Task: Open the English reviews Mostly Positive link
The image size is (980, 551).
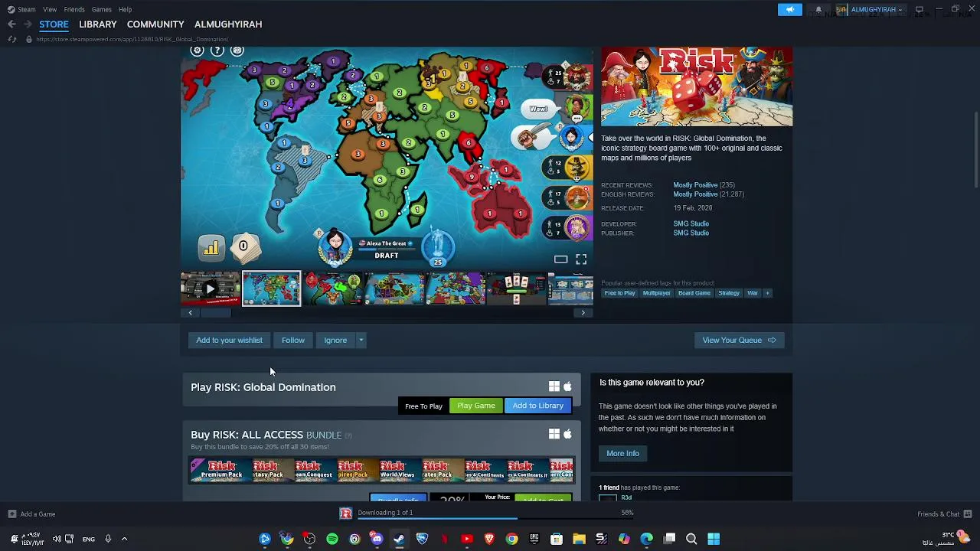Action: (x=695, y=194)
